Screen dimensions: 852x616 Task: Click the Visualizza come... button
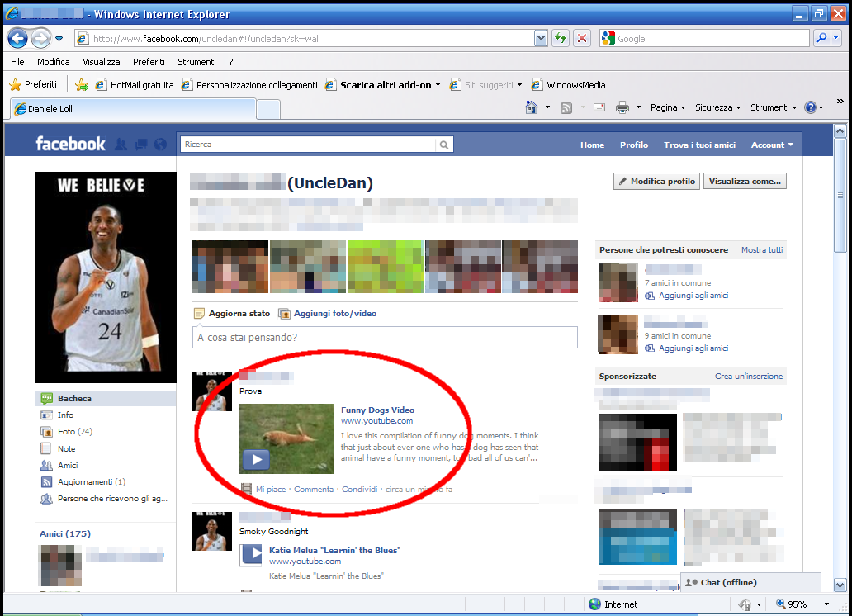(745, 181)
